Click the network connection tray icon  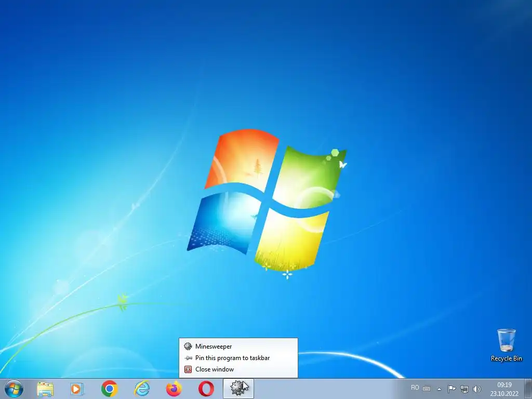(x=464, y=389)
